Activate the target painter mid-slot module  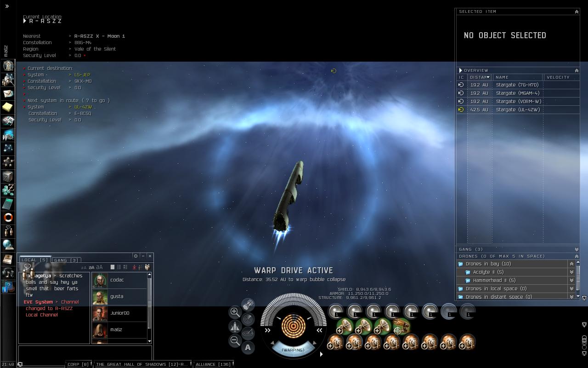click(401, 327)
